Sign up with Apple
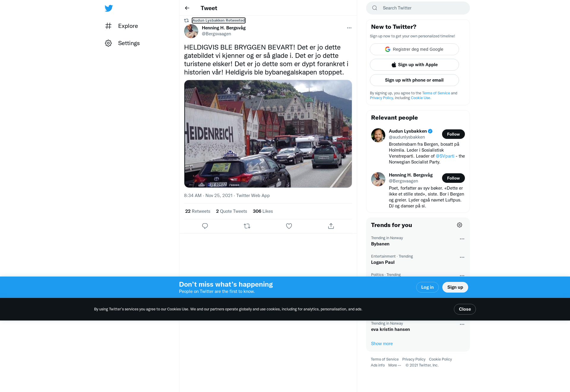The height and width of the screenshot is (392, 570). tap(414, 65)
